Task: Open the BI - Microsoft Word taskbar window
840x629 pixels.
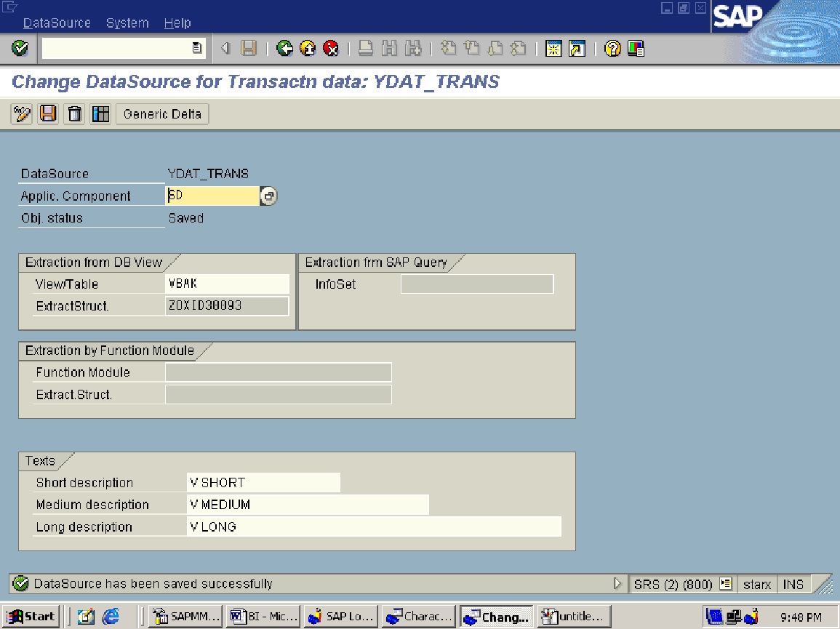Action: [263, 616]
